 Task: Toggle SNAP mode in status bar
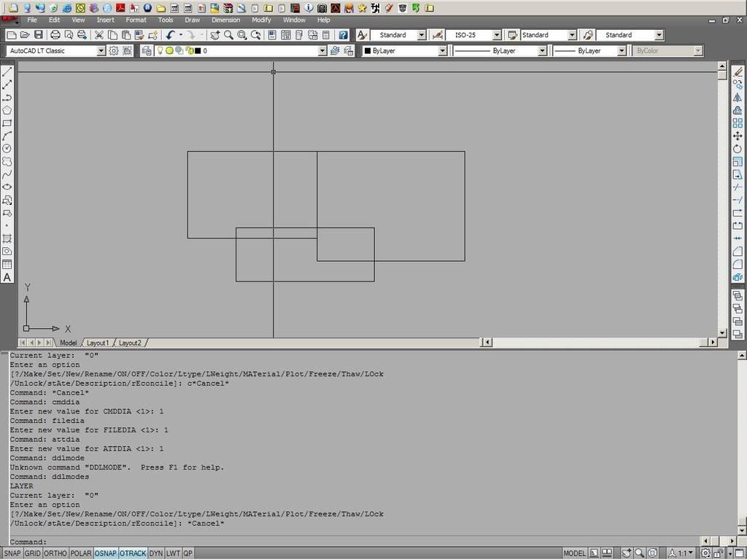point(12,553)
